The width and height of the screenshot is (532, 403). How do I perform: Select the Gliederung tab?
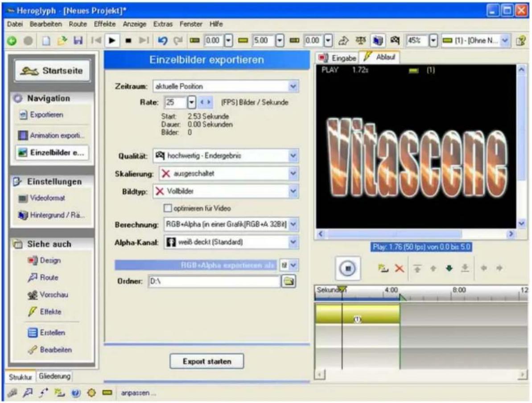coord(54,376)
